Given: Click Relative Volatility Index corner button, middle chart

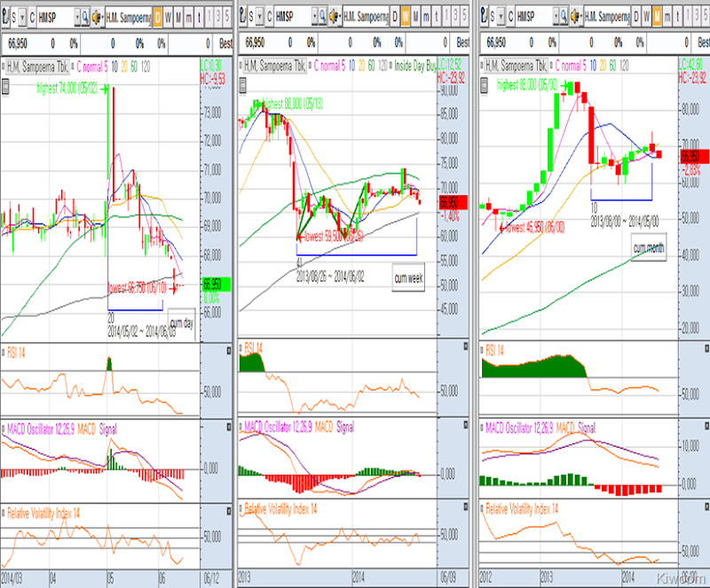Looking at the screenshot, I should click(466, 507).
